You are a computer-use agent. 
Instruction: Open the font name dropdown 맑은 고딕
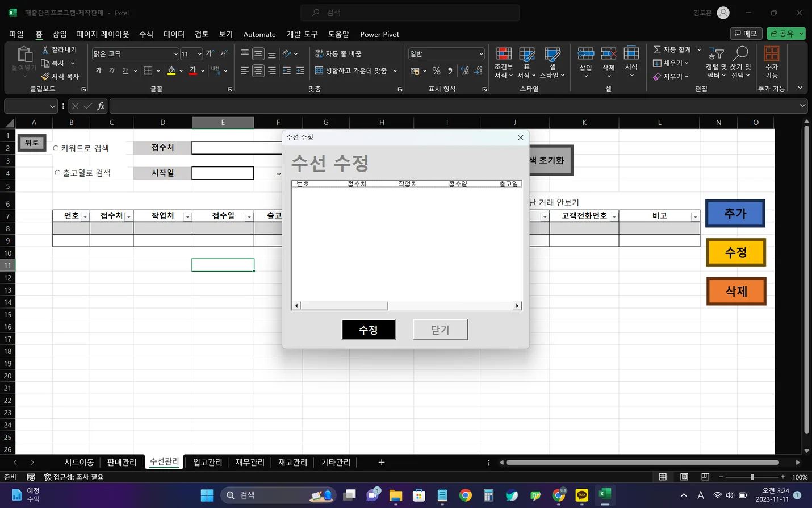pyautogui.click(x=175, y=54)
